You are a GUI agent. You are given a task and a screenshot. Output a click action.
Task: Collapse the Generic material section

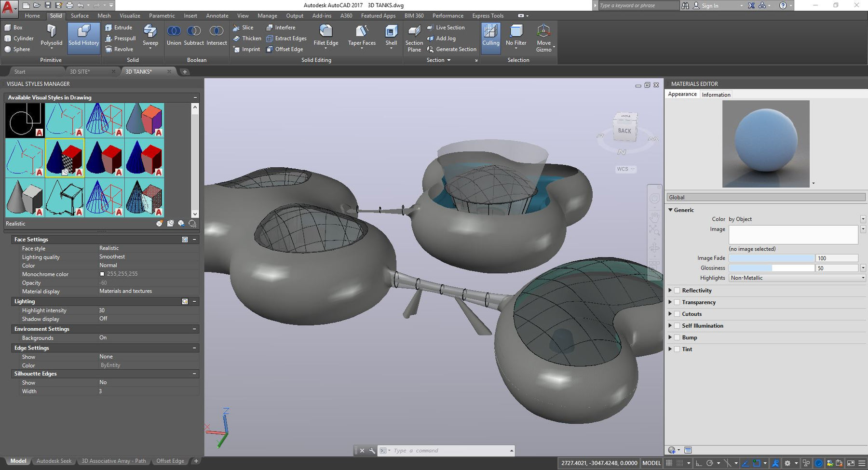(670, 210)
